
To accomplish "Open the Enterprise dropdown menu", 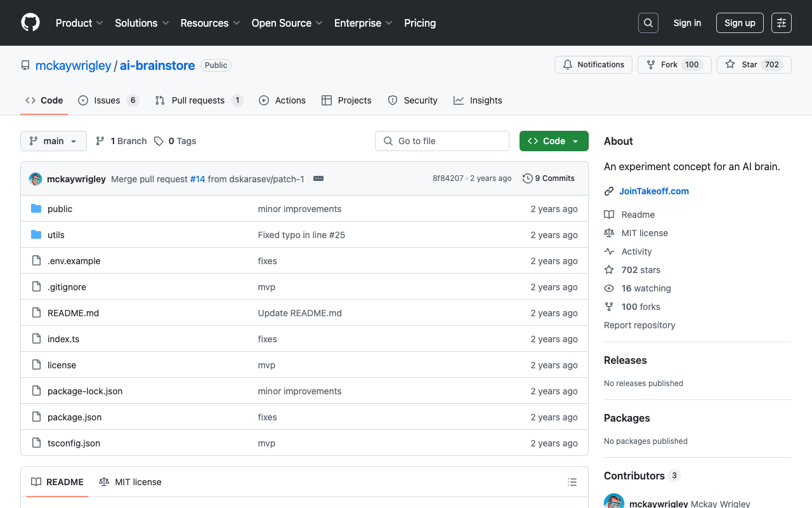I will (x=363, y=23).
